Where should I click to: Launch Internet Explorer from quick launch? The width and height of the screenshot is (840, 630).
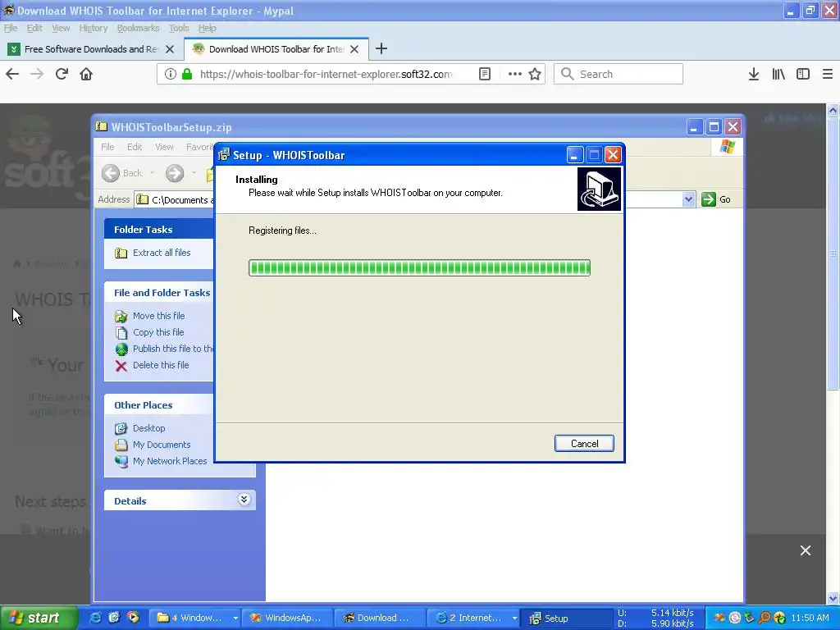click(x=95, y=618)
